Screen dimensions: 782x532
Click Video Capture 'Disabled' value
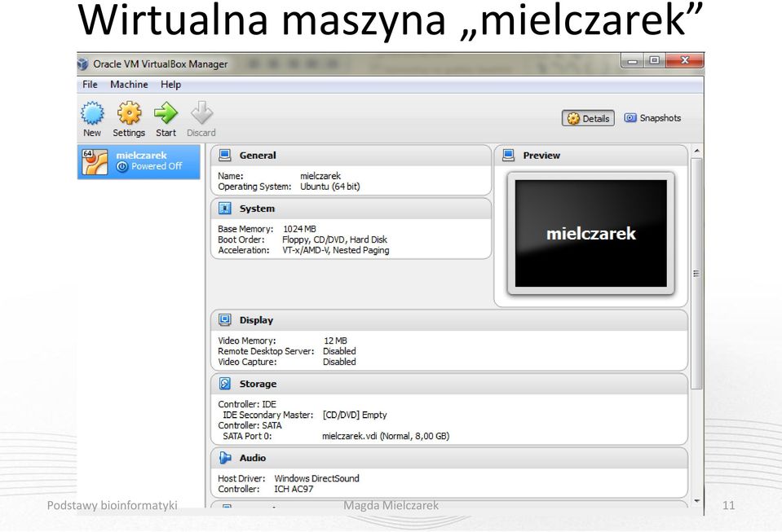click(x=339, y=362)
